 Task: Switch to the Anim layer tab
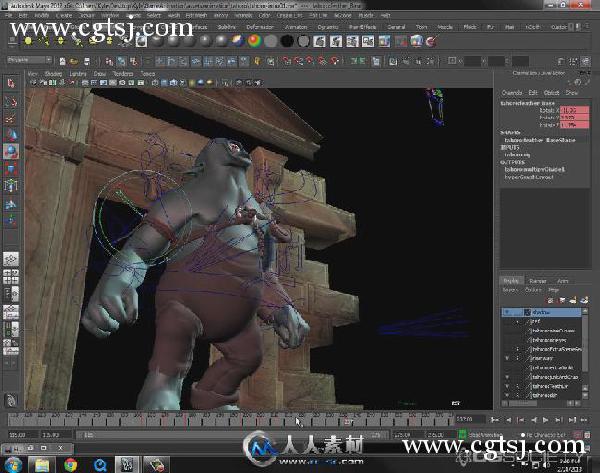[x=562, y=281]
